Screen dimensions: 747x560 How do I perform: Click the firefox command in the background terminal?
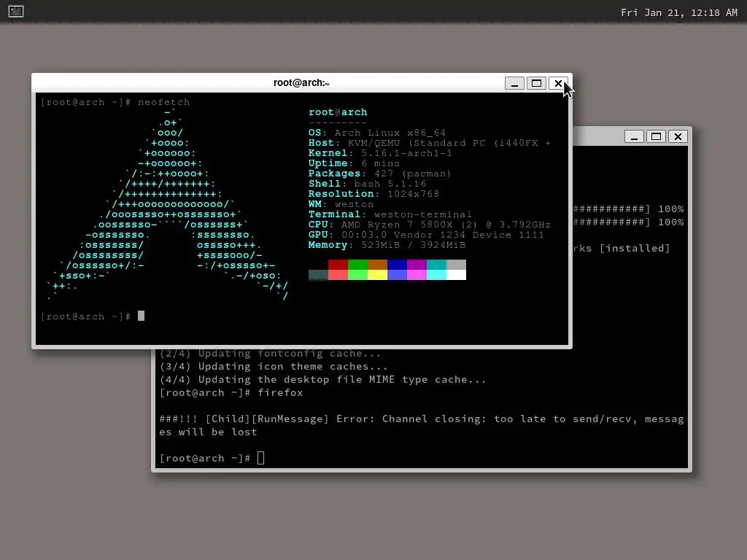click(x=280, y=392)
